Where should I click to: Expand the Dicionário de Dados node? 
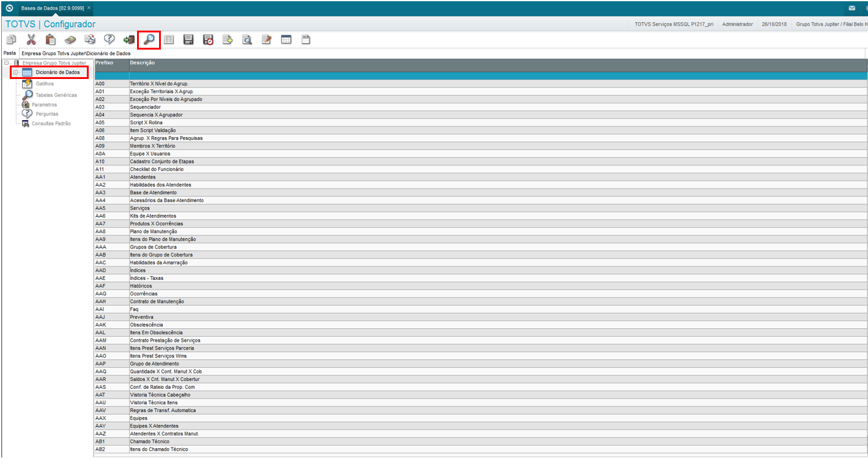coord(15,72)
